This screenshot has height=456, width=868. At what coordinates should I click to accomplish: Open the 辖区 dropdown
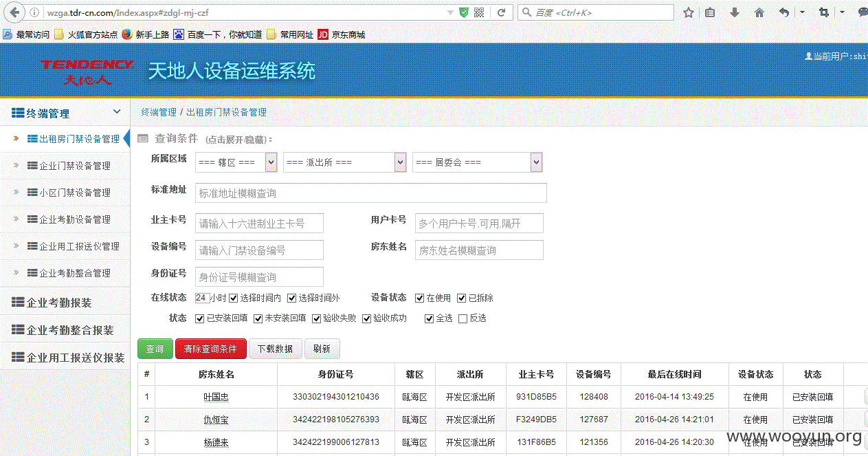(x=236, y=162)
